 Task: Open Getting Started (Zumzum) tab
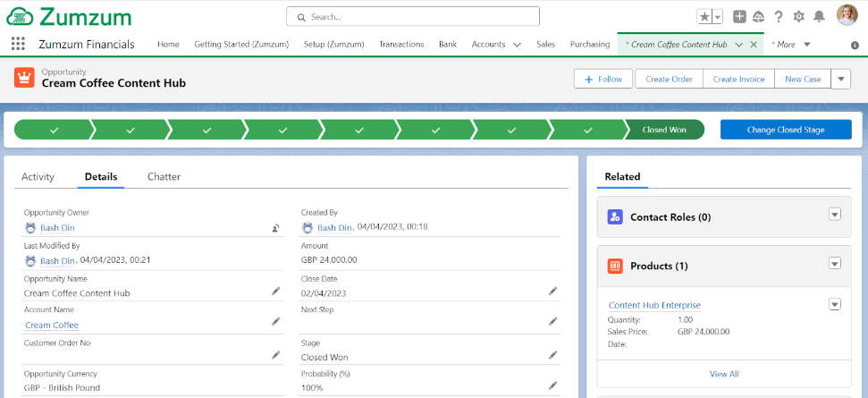tap(241, 45)
